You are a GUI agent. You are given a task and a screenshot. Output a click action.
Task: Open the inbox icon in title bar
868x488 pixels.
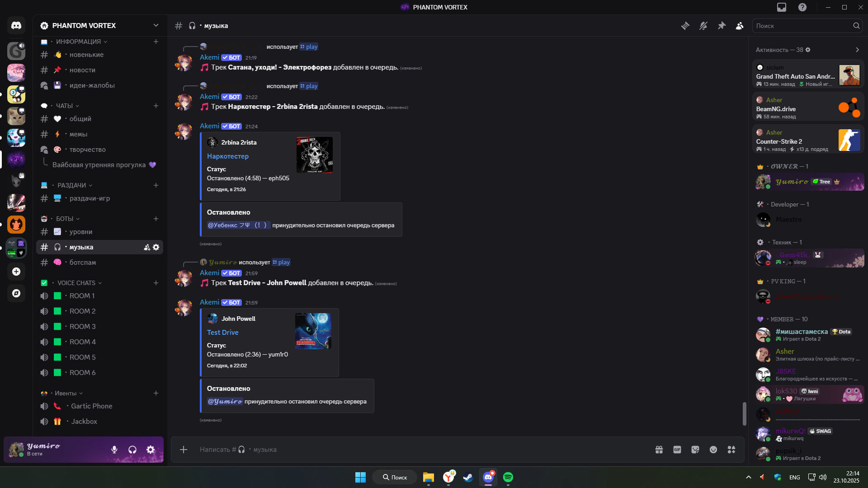tap(782, 7)
